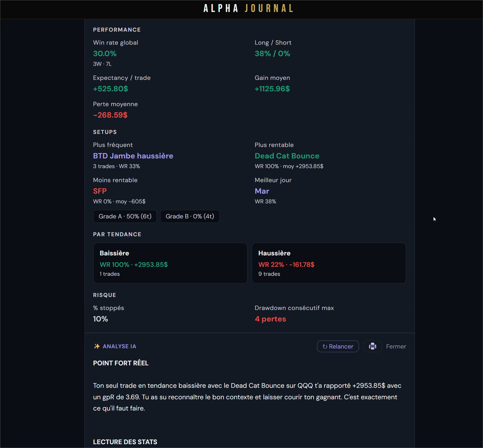
Task: Select the BTD Jambe haussière setup
Action: tap(133, 156)
